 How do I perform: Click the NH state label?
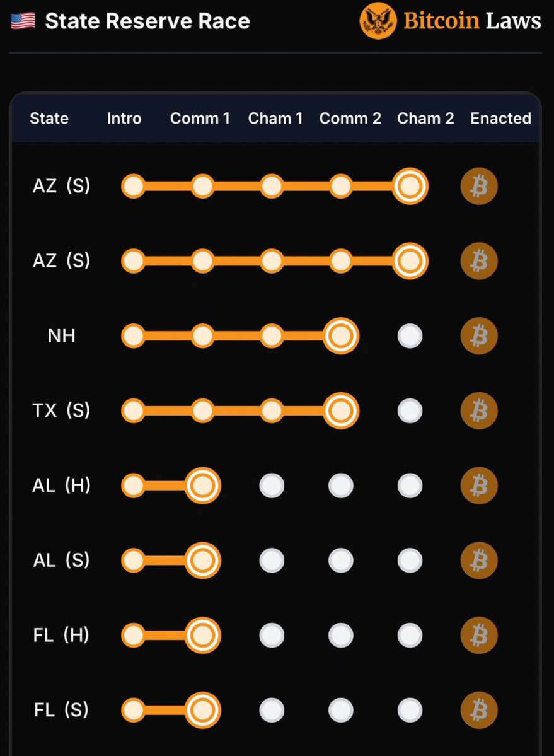[61, 335]
